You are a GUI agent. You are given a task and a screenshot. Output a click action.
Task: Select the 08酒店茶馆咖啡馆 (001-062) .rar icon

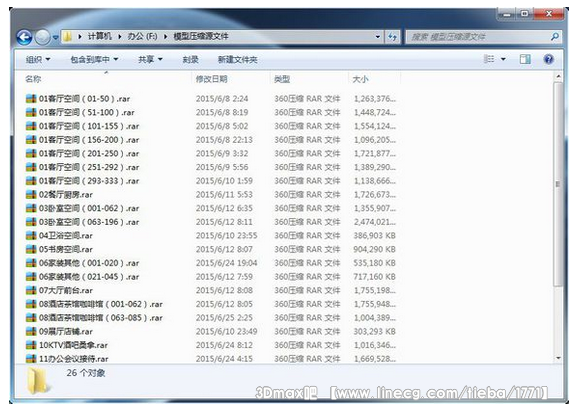click(31, 304)
